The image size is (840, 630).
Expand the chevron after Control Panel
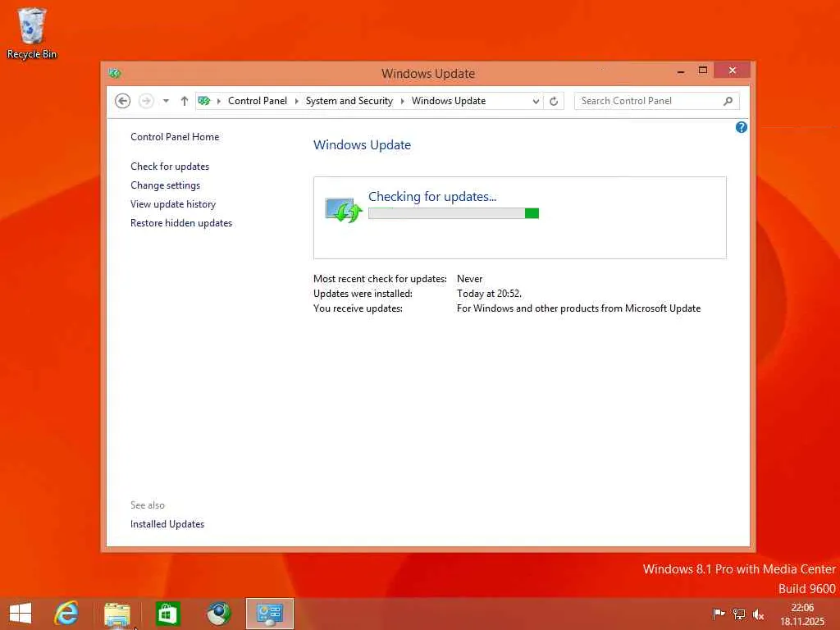296,101
